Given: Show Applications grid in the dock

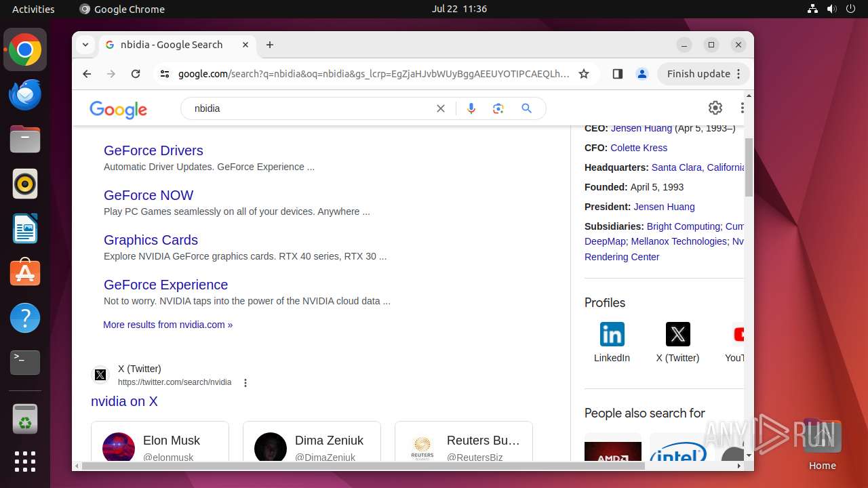Looking at the screenshot, I should 25,462.
